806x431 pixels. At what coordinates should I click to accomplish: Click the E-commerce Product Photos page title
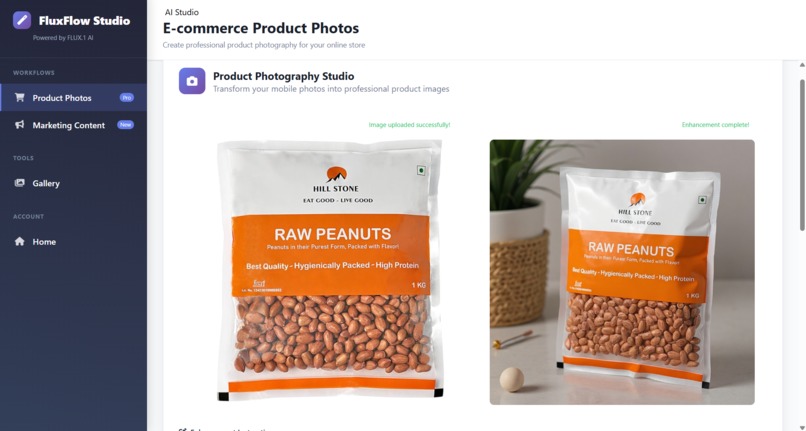pyautogui.click(x=261, y=28)
